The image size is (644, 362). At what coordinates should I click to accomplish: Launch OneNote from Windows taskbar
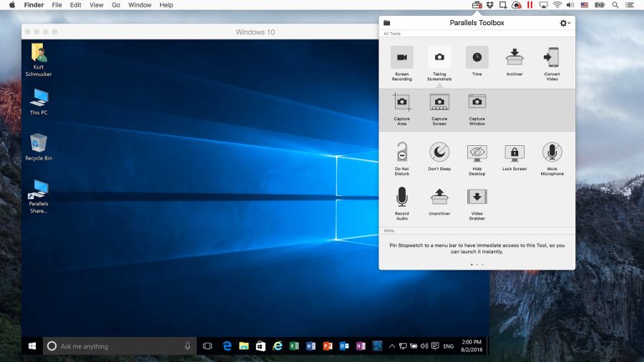point(361,346)
